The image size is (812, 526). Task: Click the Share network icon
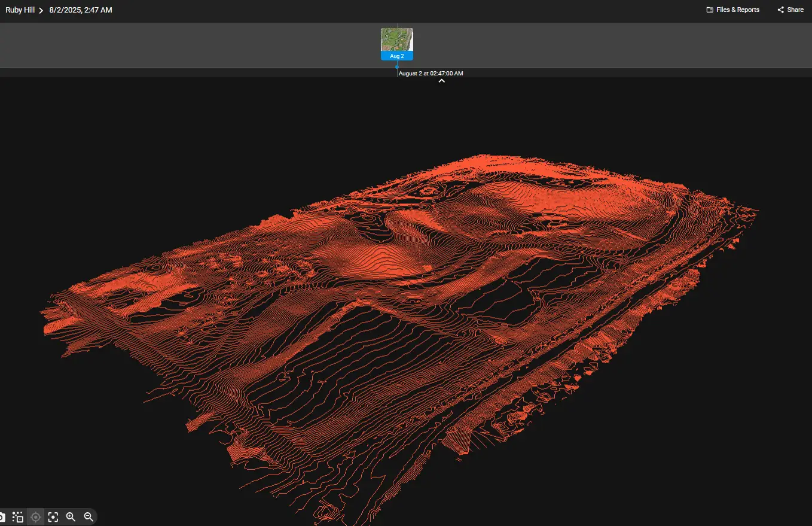[780, 10]
